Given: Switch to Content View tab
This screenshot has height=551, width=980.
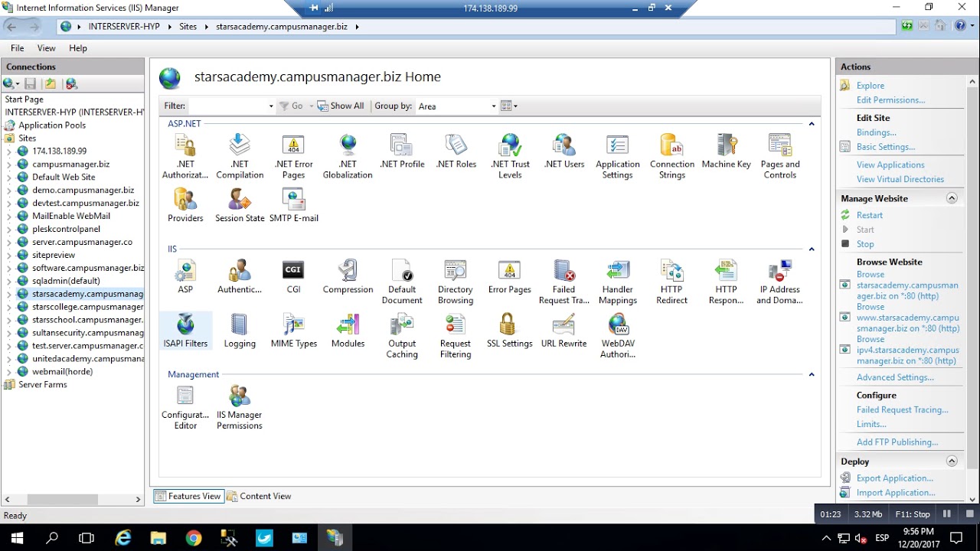Looking at the screenshot, I should (x=259, y=496).
